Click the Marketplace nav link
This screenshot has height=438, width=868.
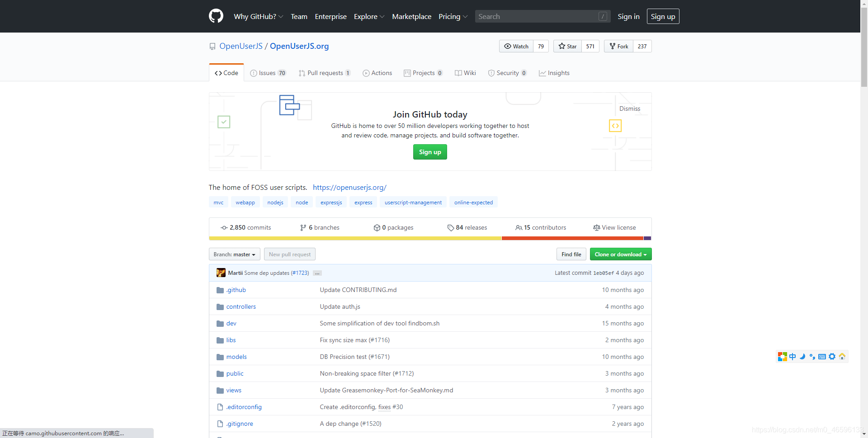412,16
